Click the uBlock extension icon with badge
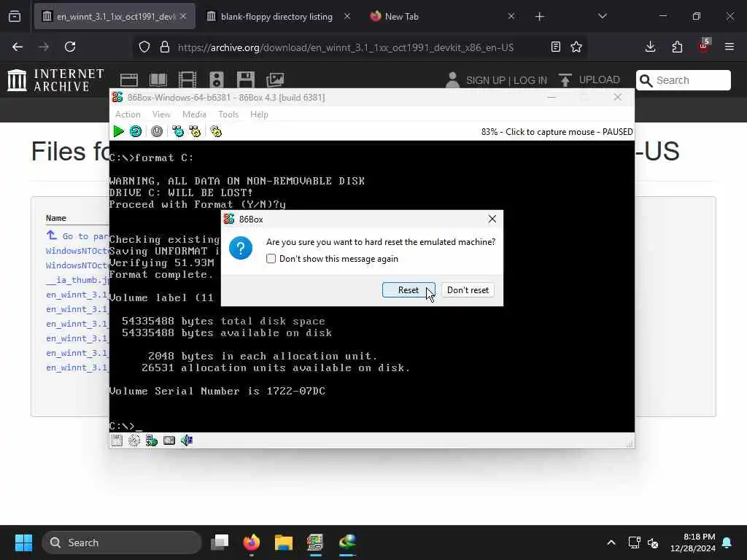The height and width of the screenshot is (560, 747). (x=704, y=46)
